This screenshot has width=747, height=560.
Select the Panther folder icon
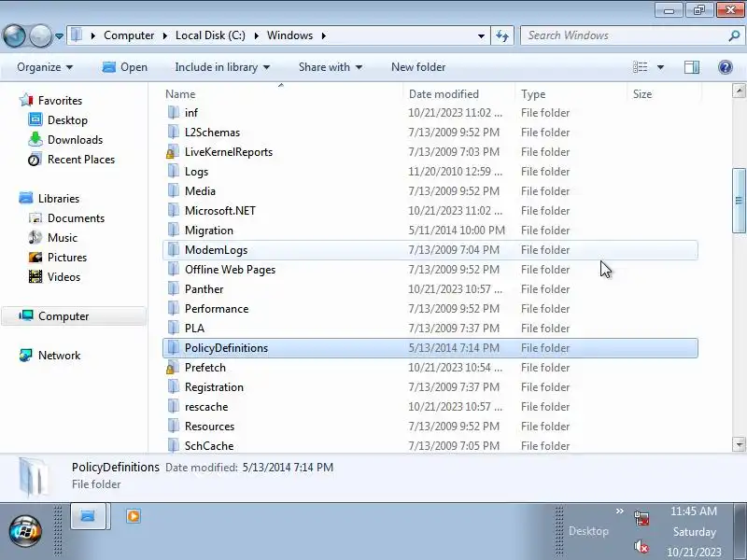(174, 289)
